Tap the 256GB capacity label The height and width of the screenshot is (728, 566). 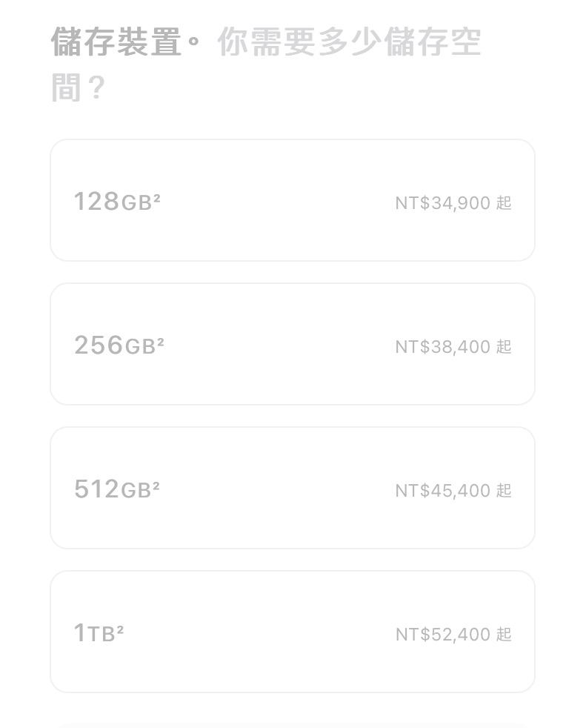[x=119, y=345]
